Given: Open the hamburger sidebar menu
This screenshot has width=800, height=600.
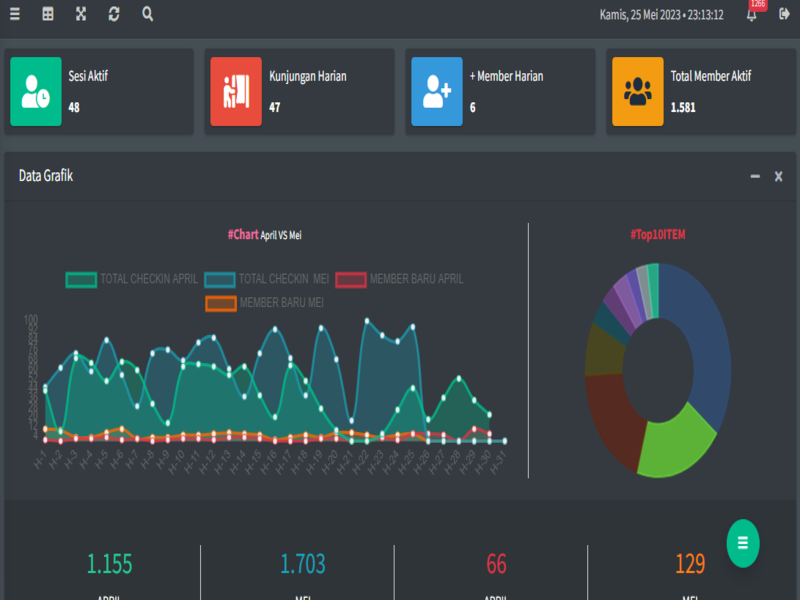Looking at the screenshot, I should [15, 14].
